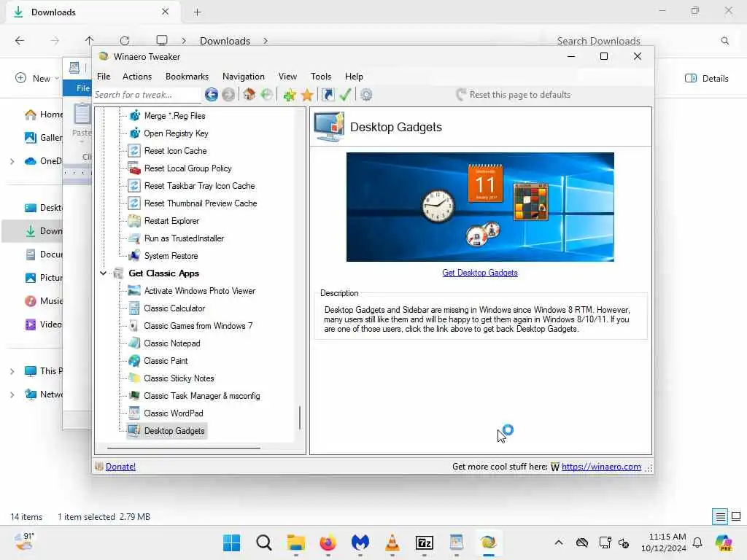
Task: Click the shortcut arrow icon in toolbar
Action: pos(328,95)
